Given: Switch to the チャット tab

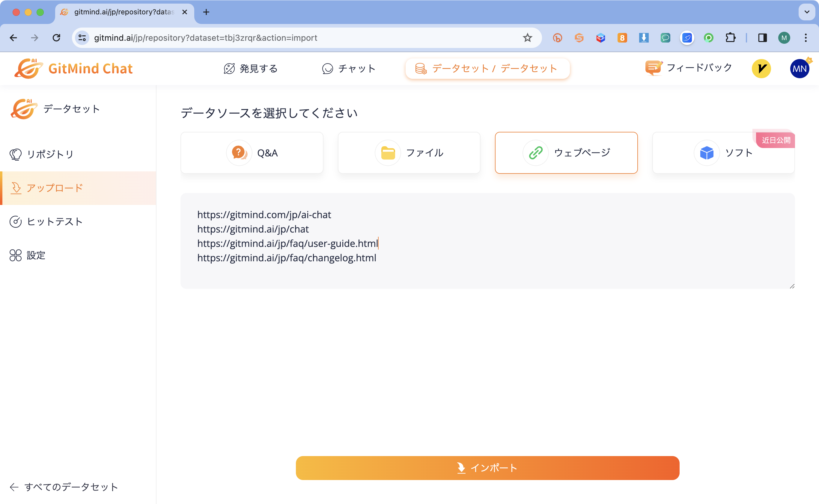Looking at the screenshot, I should (348, 68).
